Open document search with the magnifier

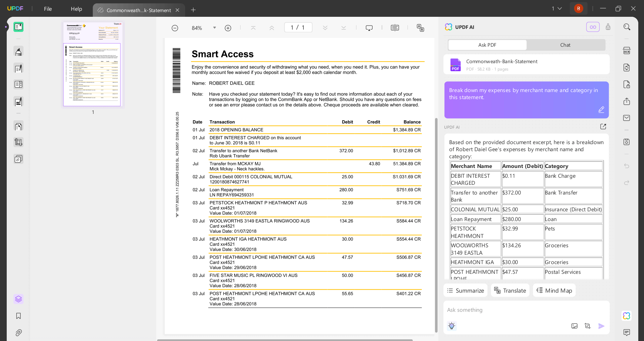[x=627, y=27]
